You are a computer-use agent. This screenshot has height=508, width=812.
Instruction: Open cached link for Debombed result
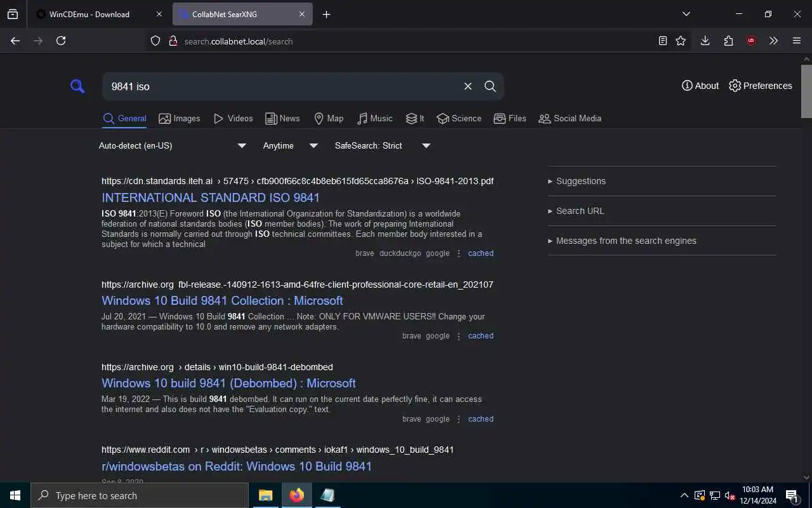coord(481,419)
